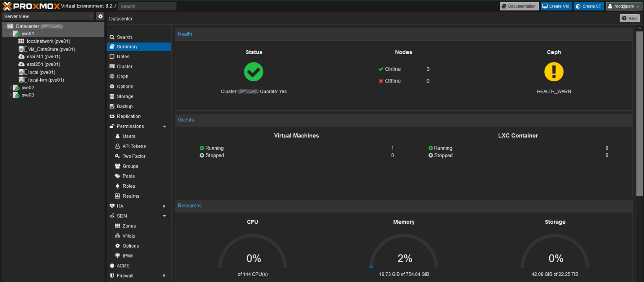Expand the Firewall submenu
644x282 pixels.
125,276
